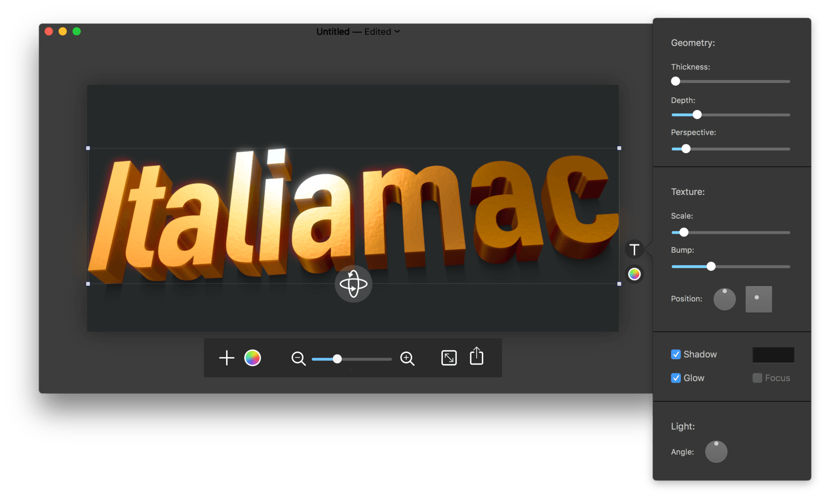832x504 pixels.
Task: Toggle the Glow checkbox
Action: [x=676, y=378]
